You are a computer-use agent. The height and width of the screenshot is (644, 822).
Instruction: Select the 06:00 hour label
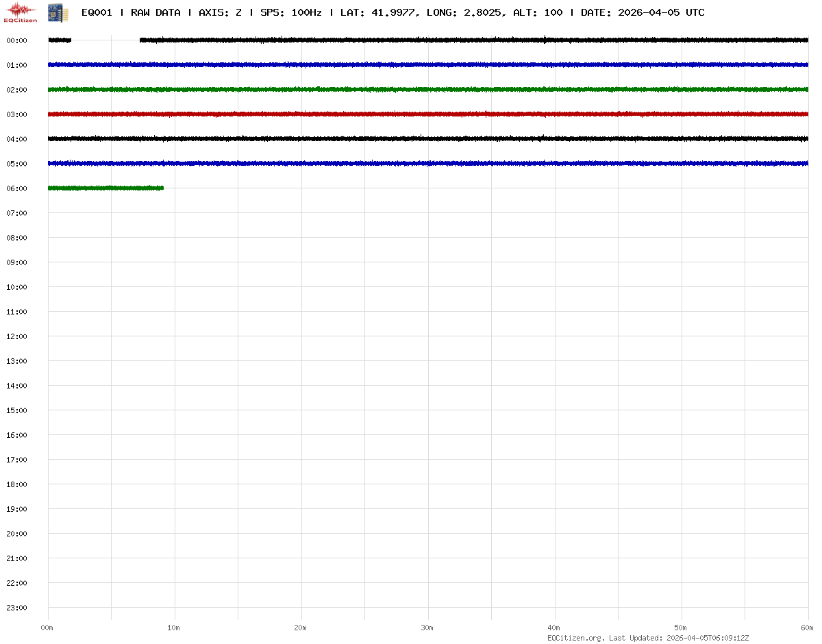pyautogui.click(x=16, y=188)
